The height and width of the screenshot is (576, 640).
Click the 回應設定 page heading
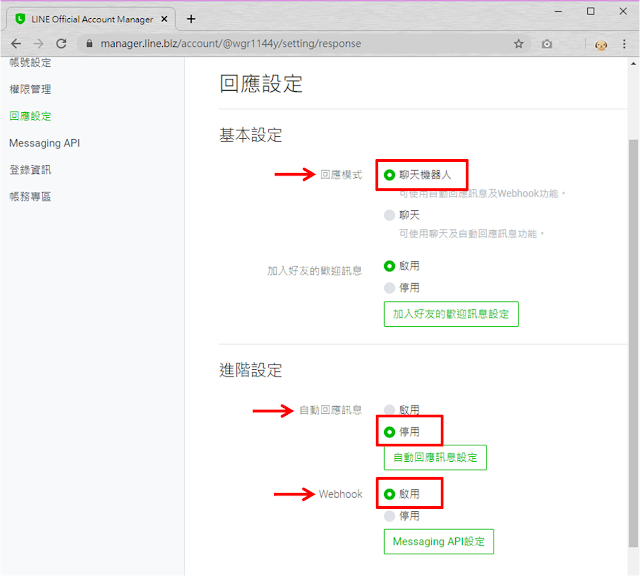pos(261,84)
